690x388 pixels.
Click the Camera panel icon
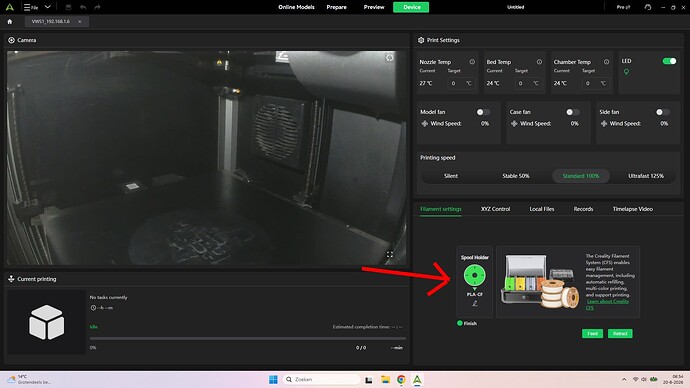point(11,40)
